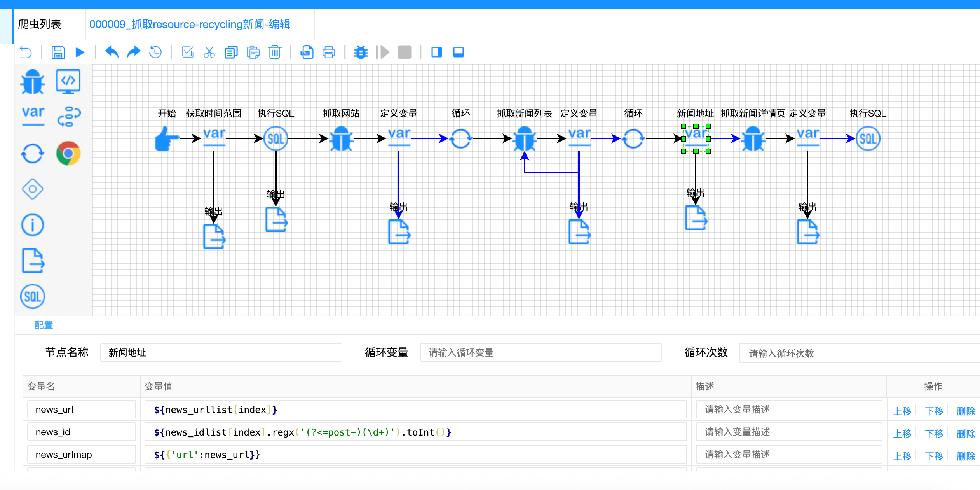Click the redo arrow toolbar icon
The image size is (980, 490).
tap(133, 52)
